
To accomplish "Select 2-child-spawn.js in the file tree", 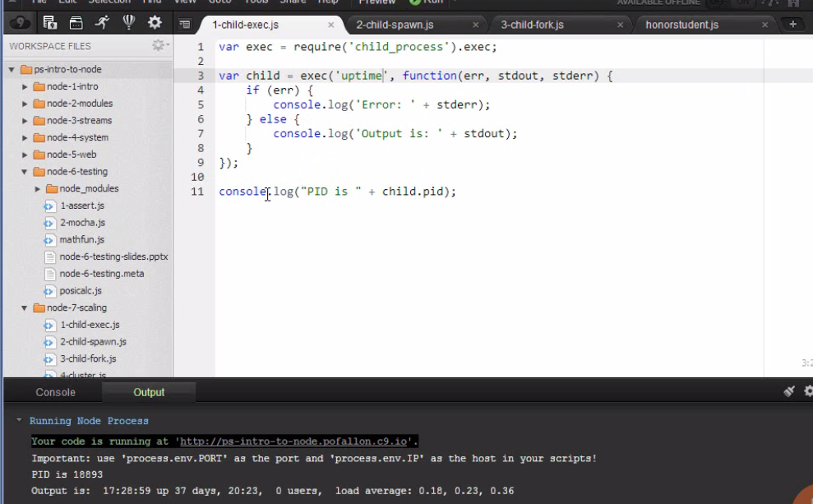I will point(94,342).
